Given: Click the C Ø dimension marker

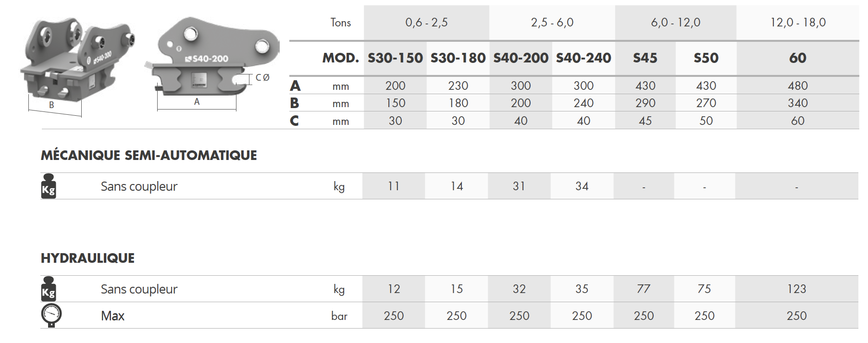Looking at the screenshot, I should pos(262,77).
